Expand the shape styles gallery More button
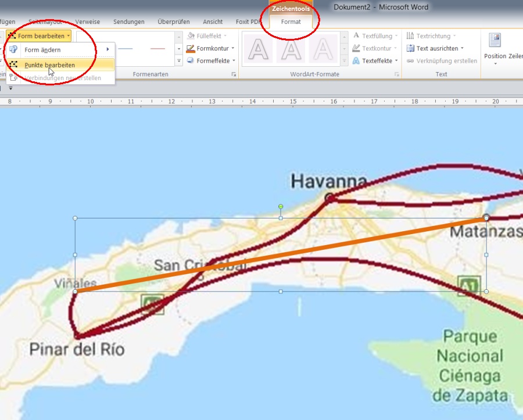Image resolution: width=523 pixels, height=420 pixels. pos(179,60)
